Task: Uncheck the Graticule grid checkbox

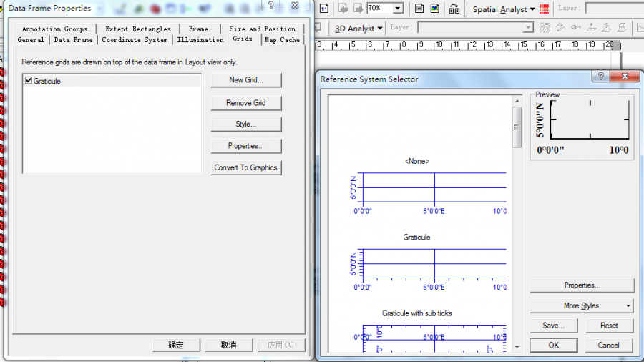Action: tap(29, 81)
